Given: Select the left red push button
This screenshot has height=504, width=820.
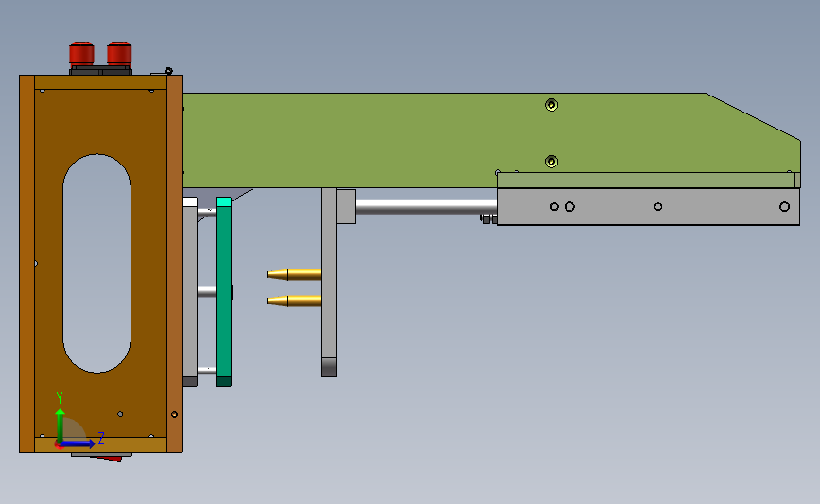Looking at the screenshot, I should pyautogui.click(x=81, y=53).
